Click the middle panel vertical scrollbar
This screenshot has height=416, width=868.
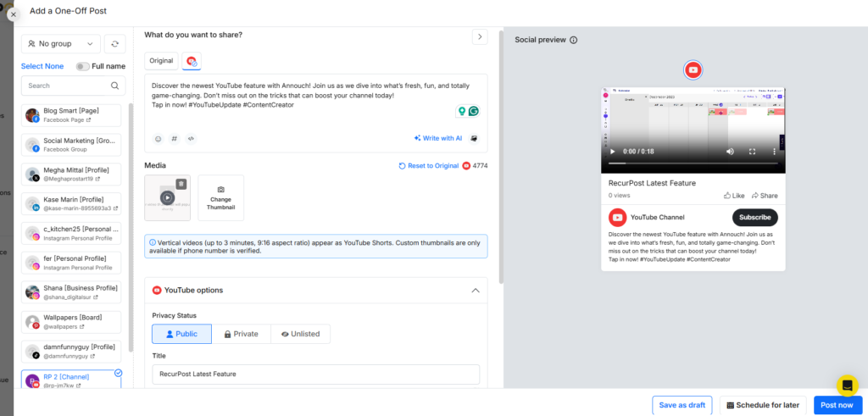502,158
